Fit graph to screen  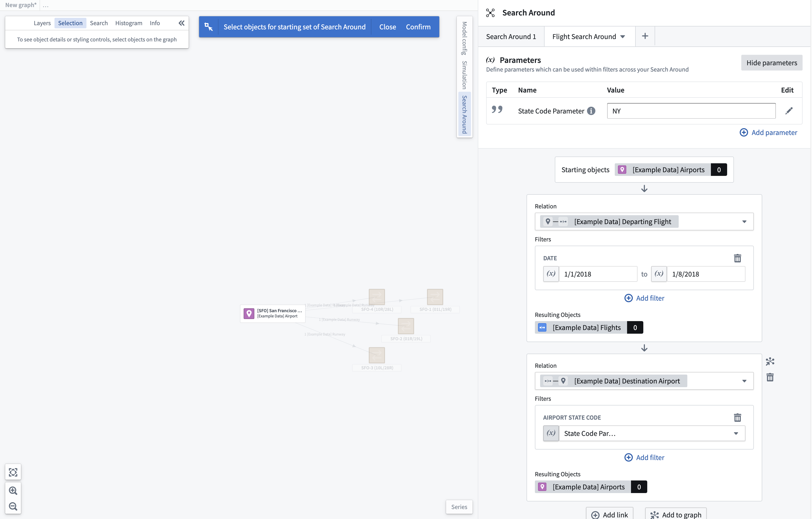click(x=13, y=472)
